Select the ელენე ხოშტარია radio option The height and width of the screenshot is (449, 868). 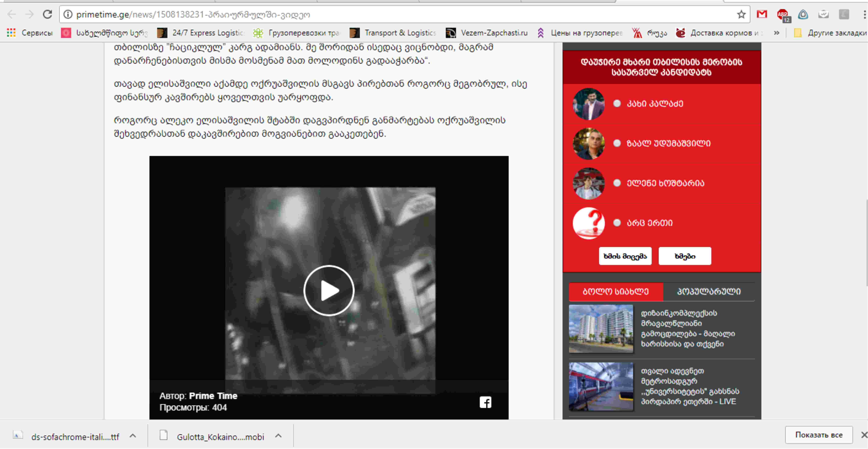pyautogui.click(x=617, y=183)
